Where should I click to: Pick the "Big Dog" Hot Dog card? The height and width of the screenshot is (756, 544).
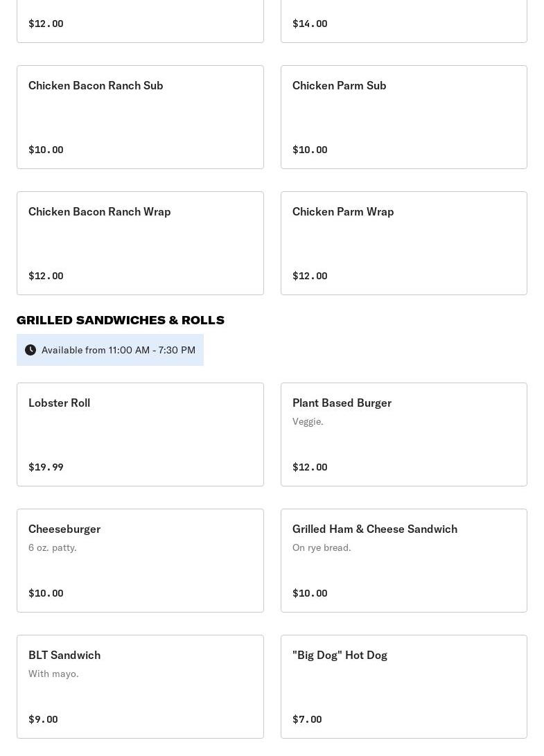pos(403,687)
